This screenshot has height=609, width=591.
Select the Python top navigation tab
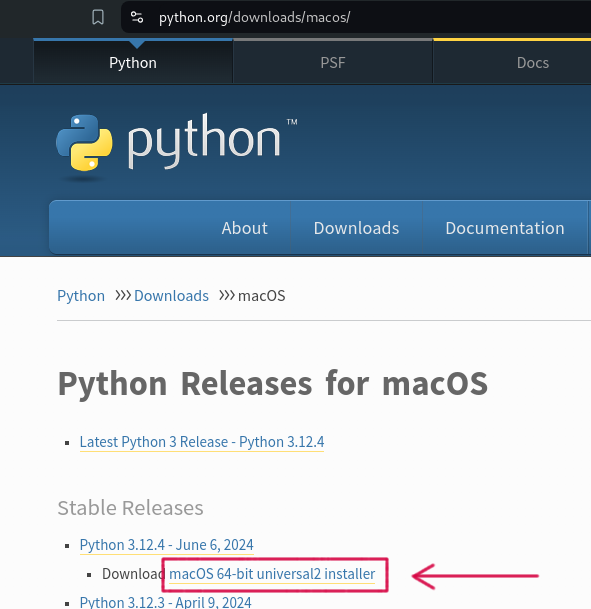coord(133,63)
